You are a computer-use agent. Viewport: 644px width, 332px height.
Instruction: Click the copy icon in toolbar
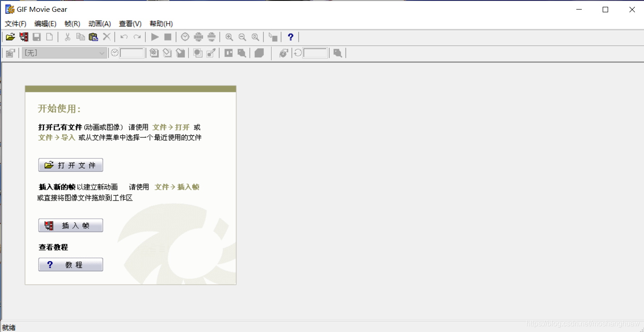80,37
